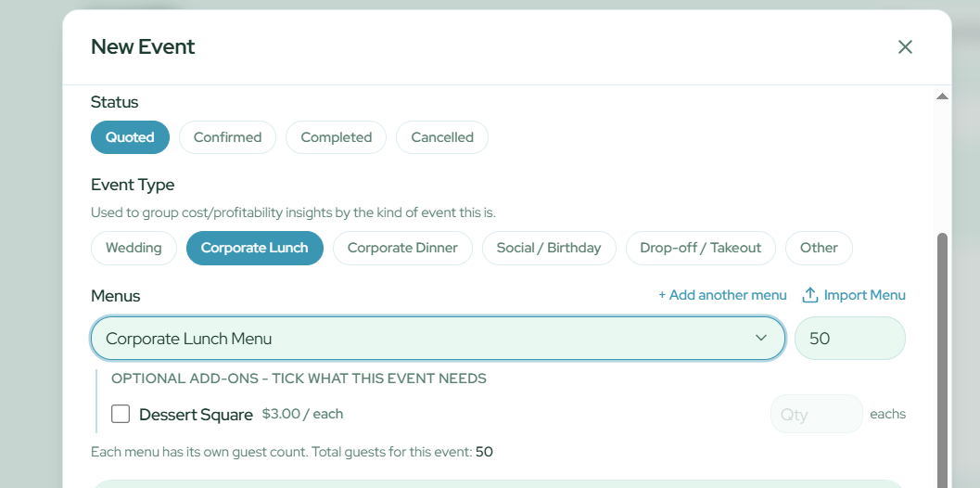
Task: Click the Dessert Square label
Action: click(x=196, y=414)
